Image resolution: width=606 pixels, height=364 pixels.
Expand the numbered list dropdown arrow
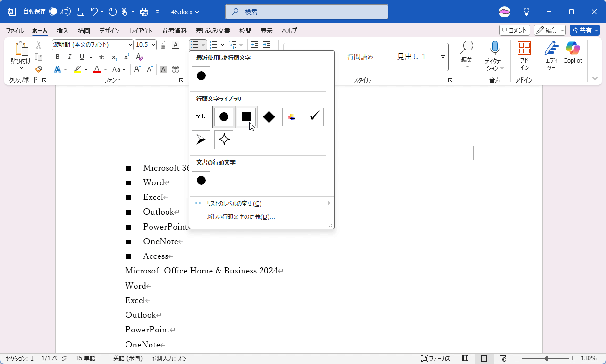coord(222,45)
